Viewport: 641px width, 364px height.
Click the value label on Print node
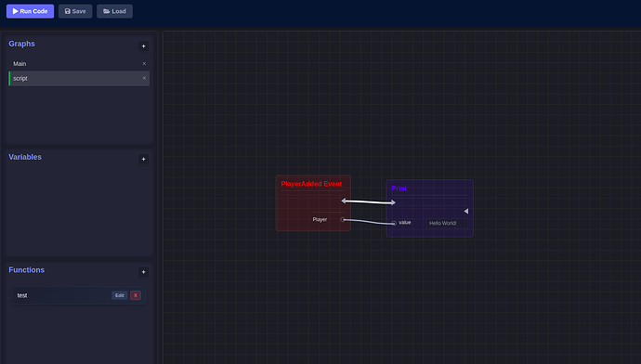click(x=405, y=223)
